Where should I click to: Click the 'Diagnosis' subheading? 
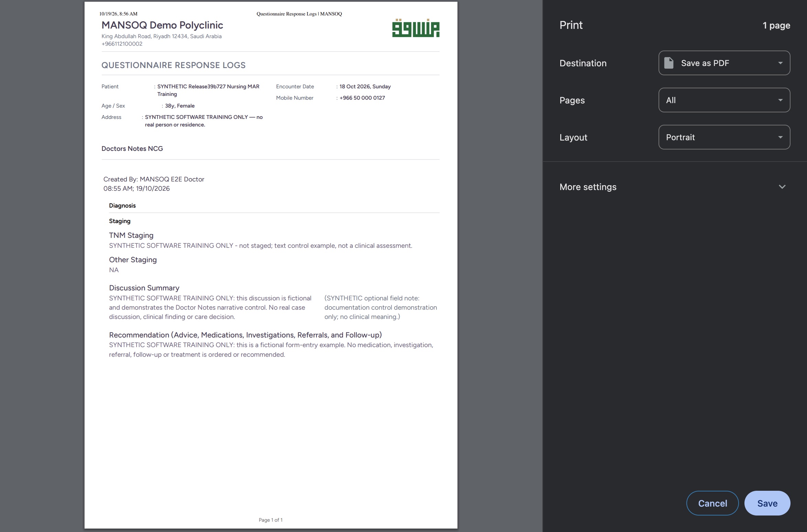pos(122,206)
